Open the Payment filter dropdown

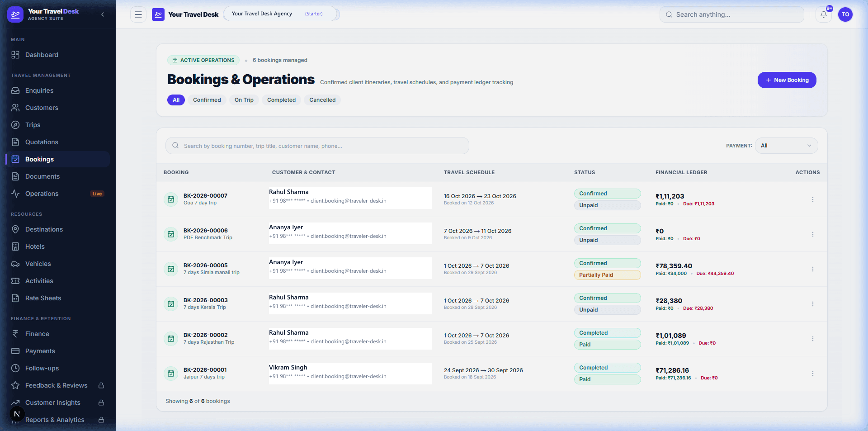[786, 146]
